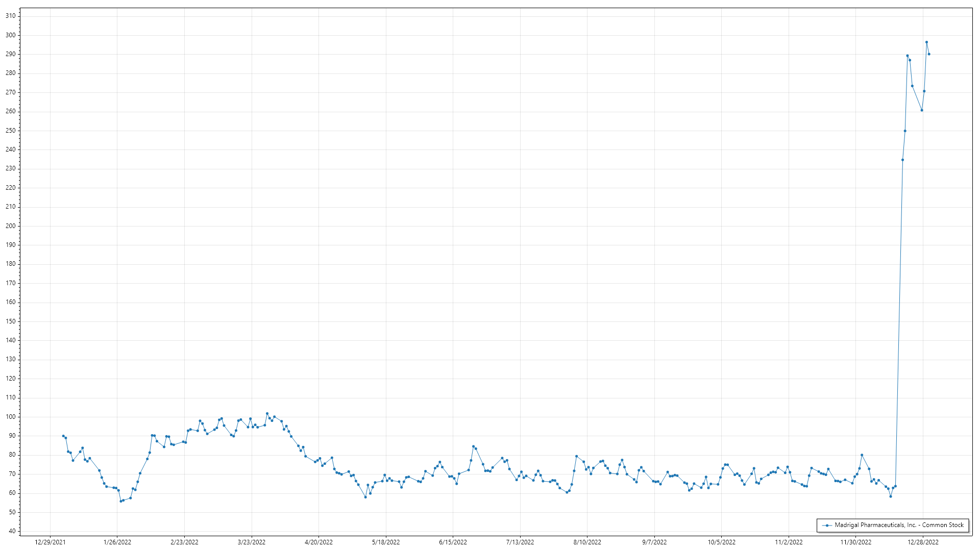Click the Madrigal Pharmaceuticals legend label
980x551 pixels.
point(899,525)
